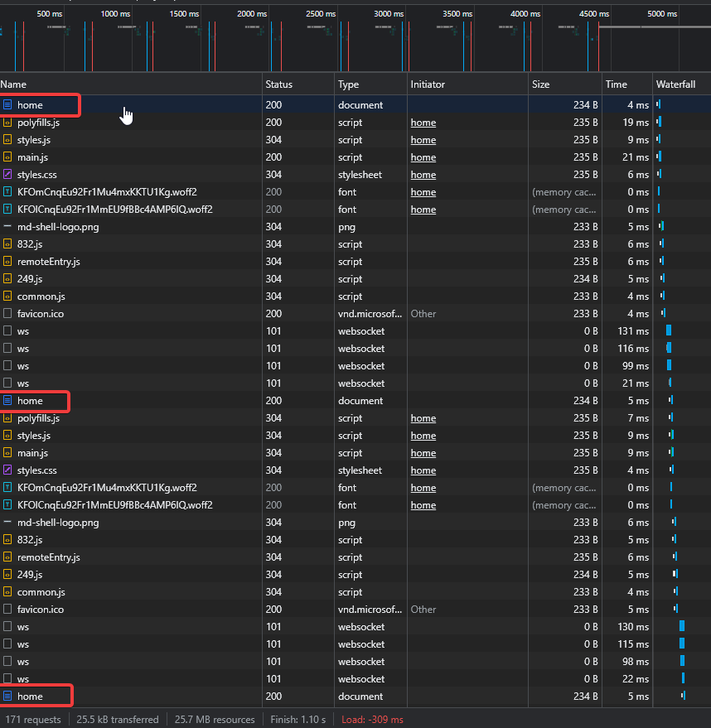
Task: Collapse the second md-shell-logo.png entry
Action: tap(7, 523)
